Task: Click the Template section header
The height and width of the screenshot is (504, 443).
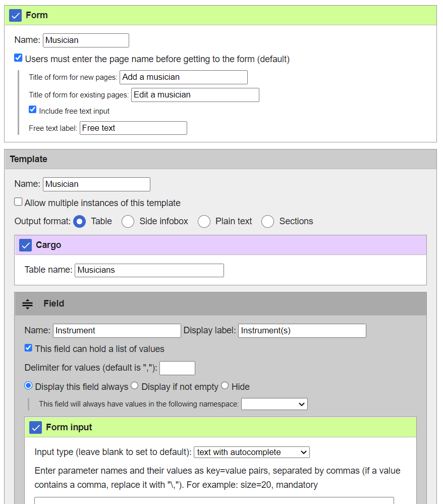Action: click(220, 159)
